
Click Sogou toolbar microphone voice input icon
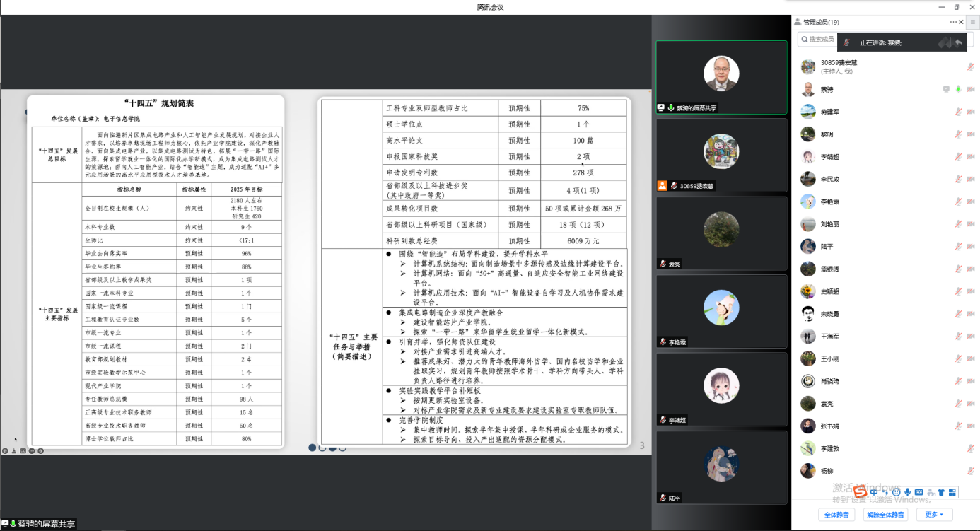(907, 492)
